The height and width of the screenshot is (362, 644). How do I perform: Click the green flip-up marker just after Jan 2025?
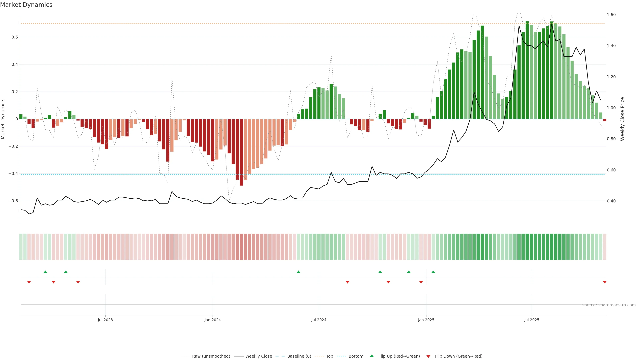pos(433,272)
